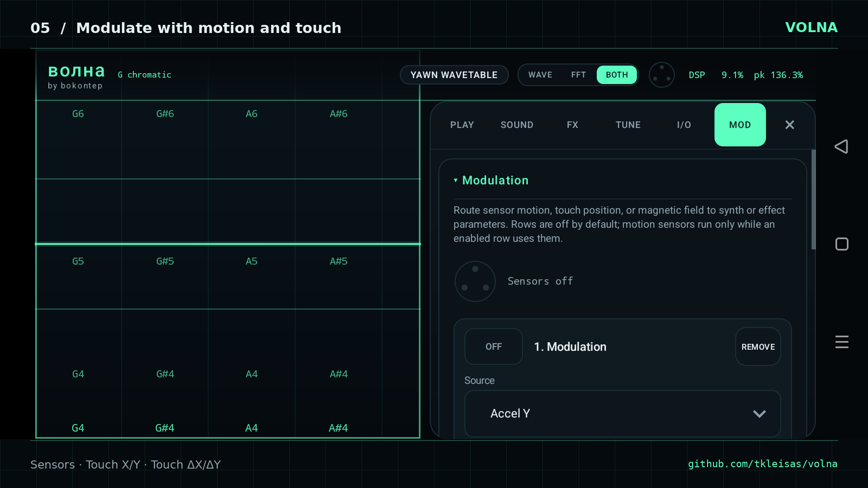
Task: Click the 1. Modulation row title
Action: 570,347
